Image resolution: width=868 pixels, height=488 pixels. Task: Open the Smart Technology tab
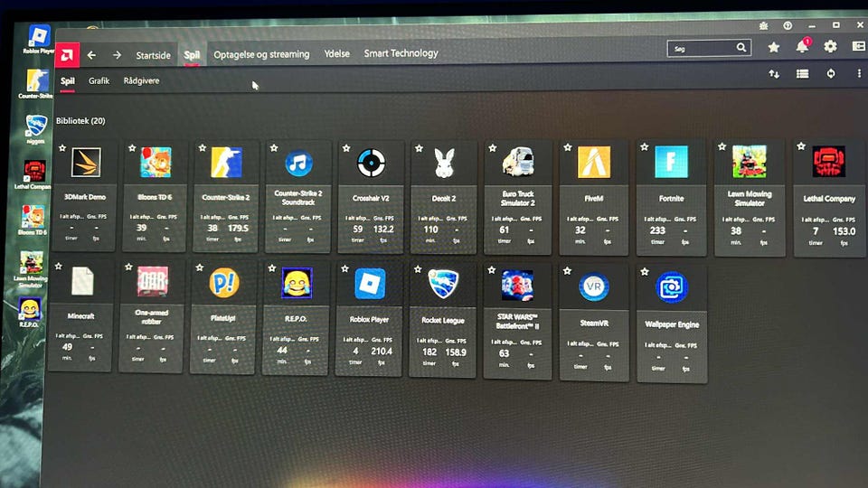tap(401, 53)
